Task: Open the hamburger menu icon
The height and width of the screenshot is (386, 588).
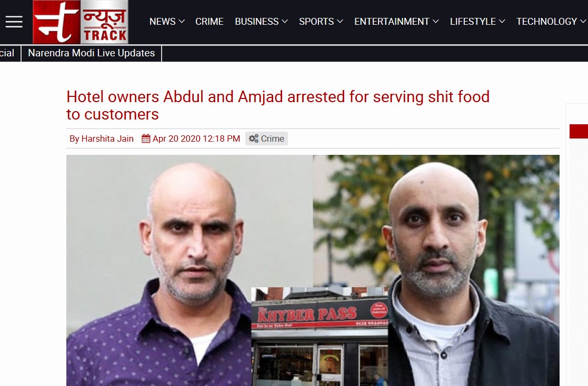Action: point(14,22)
